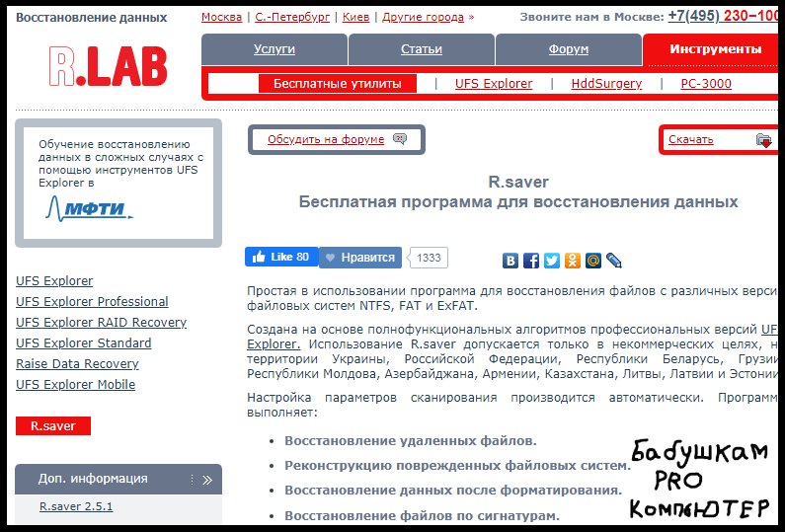Share page via Twitter icon
This screenshot has height=532, width=785.
pyautogui.click(x=552, y=261)
